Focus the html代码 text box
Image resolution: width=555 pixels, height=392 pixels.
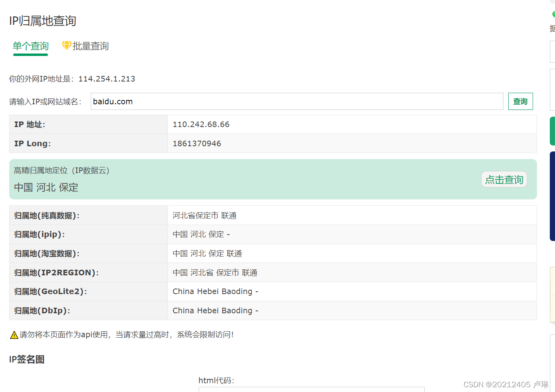[312, 389]
